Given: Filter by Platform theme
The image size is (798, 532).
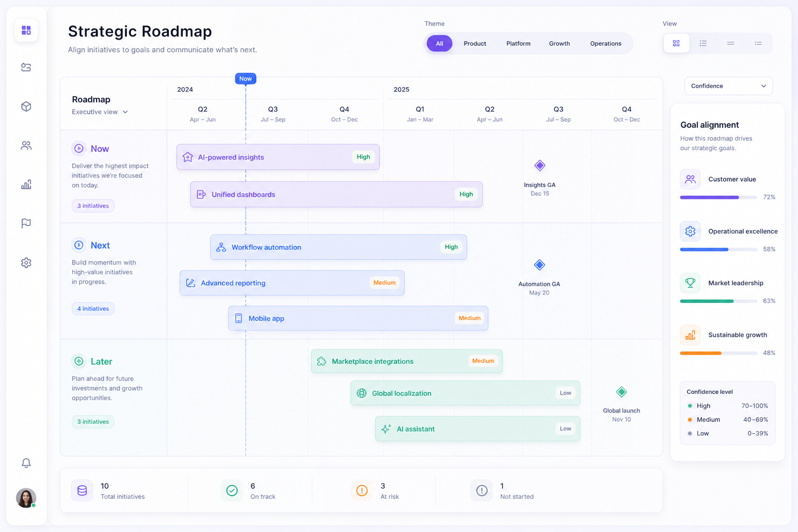Looking at the screenshot, I should [x=518, y=44].
